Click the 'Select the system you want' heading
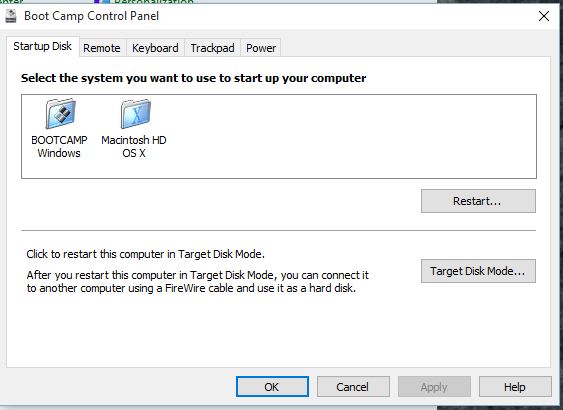 [194, 78]
